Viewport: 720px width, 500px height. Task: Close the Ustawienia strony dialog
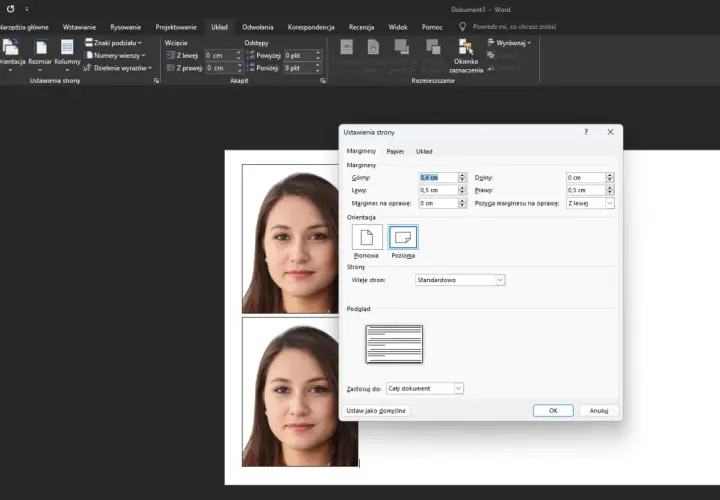pyautogui.click(x=610, y=132)
